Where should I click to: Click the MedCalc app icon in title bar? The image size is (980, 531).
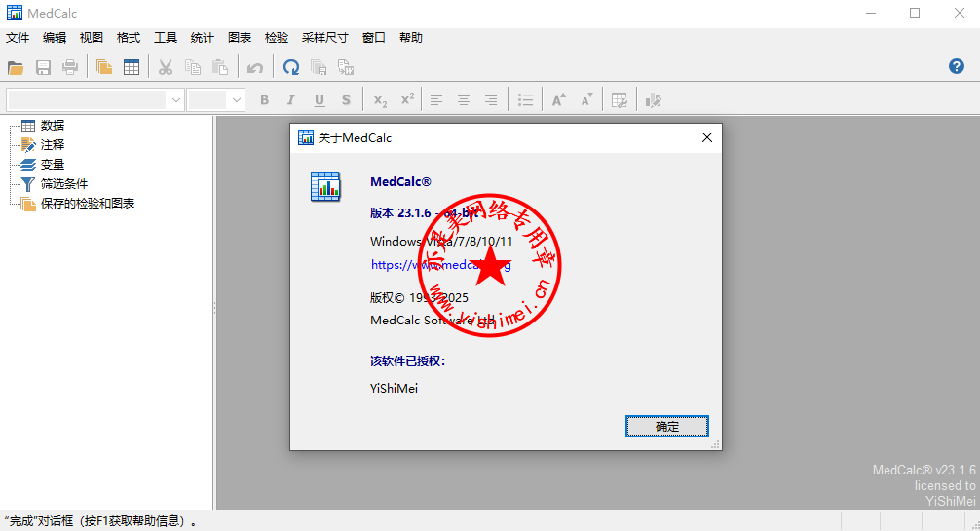coord(15,13)
